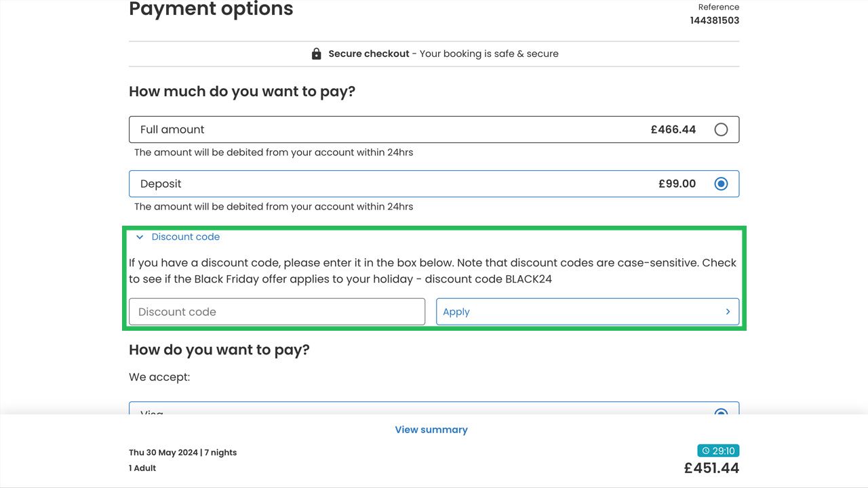Click the £466.44 full amount price
The width and height of the screenshot is (868, 488).
(673, 129)
